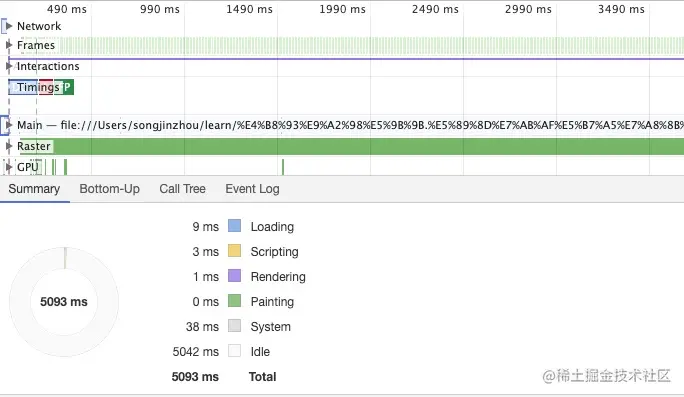Click the isolated GPU bar near 1490 ms
Image resolution: width=684 pixels, height=397 pixels.
pos(283,167)
